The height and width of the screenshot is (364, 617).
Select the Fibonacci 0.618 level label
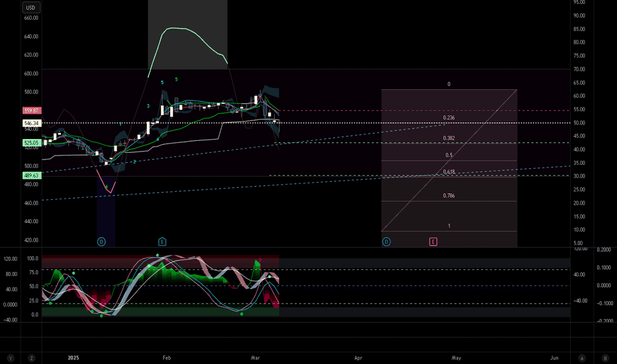[x=449, y=172]
